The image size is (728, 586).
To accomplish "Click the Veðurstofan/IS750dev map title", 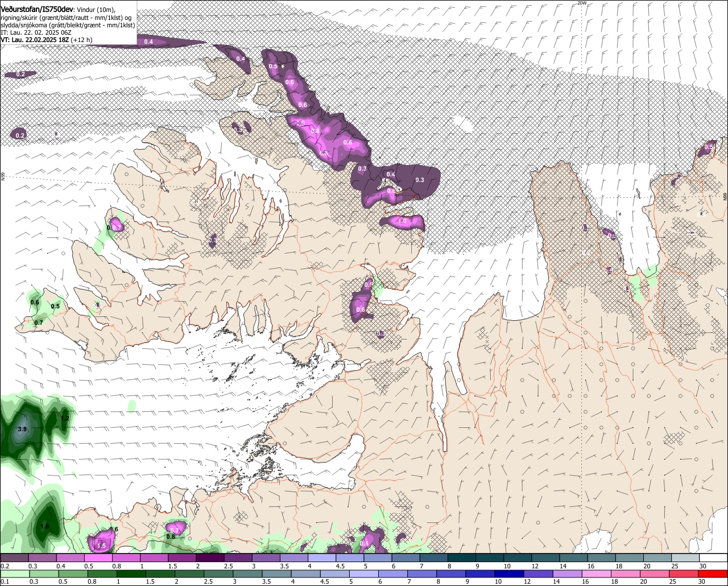I will click(x=37, y=10).
